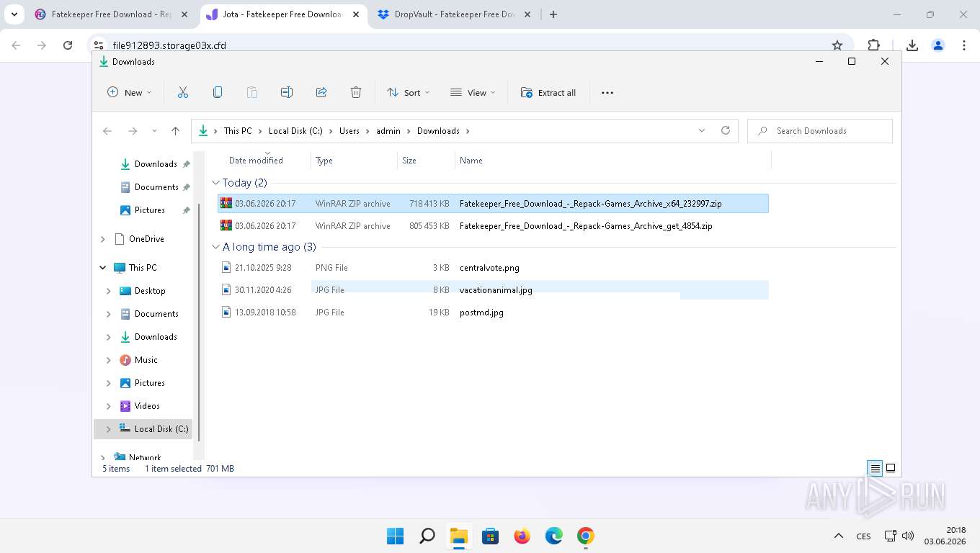The image size is (980, 553).
Task: Click the Copy icon in toolbar
Action: (x=218, y=92)
